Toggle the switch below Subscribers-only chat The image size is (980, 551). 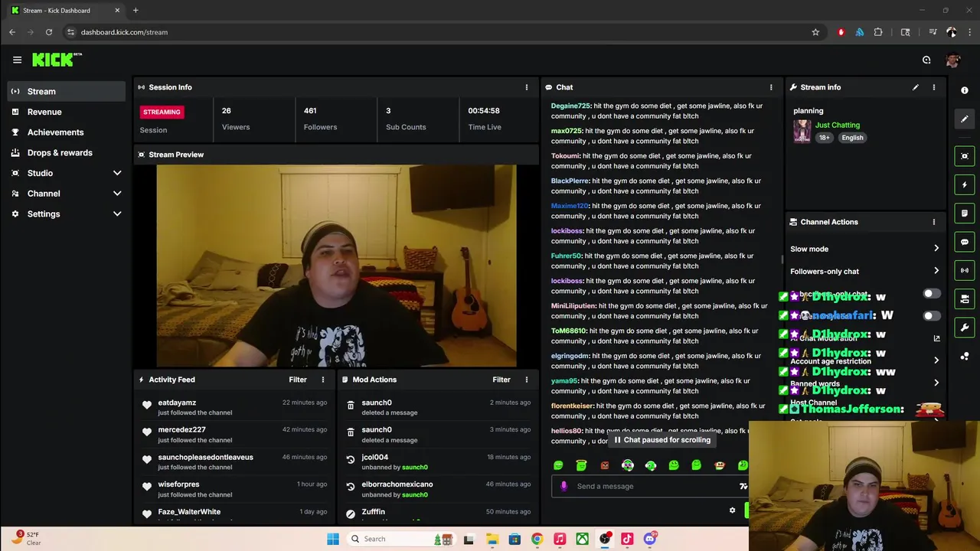click(931, 315)
